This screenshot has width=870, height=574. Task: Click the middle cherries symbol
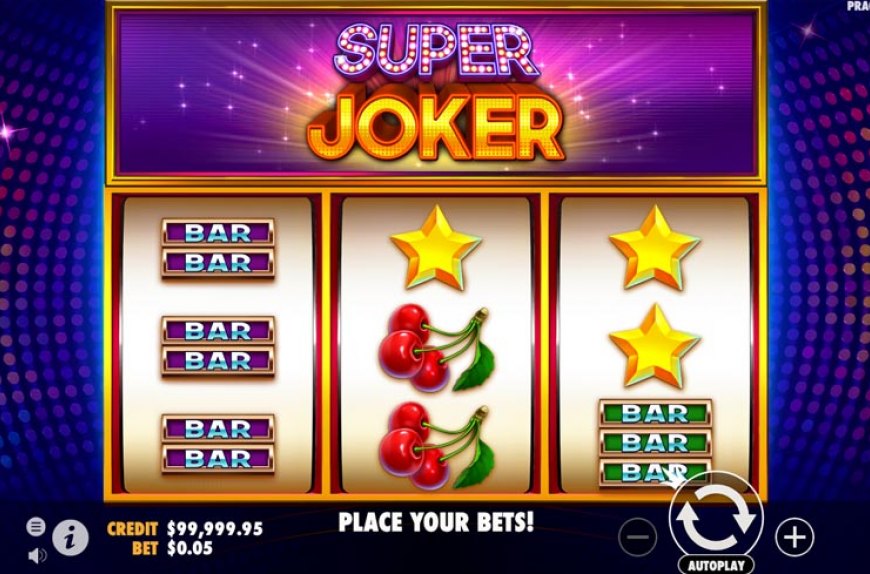437,348
